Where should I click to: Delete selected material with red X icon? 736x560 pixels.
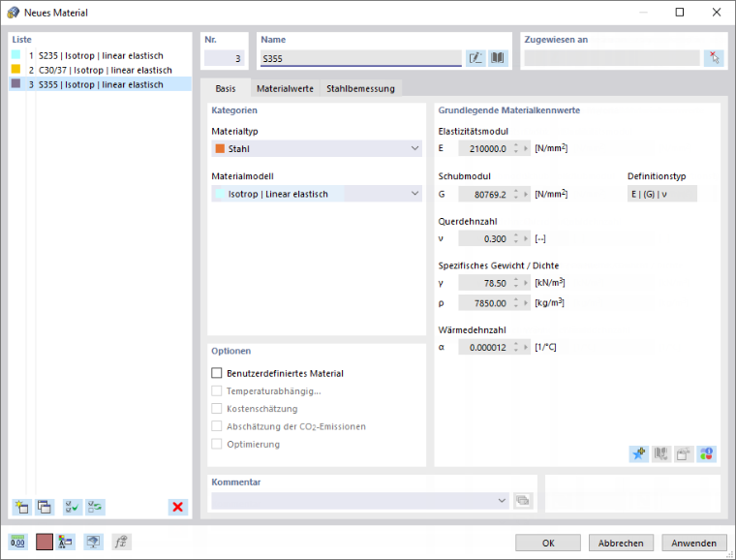coord(178,507)
